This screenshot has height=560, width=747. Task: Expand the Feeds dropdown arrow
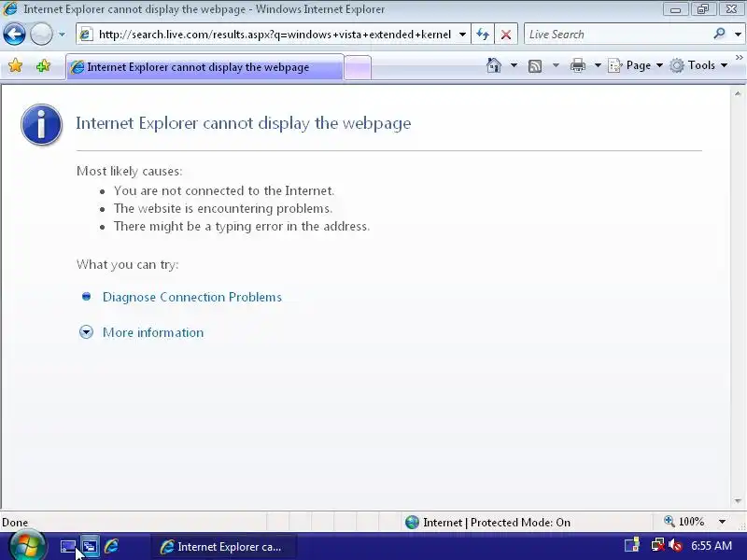pos(556,65)
